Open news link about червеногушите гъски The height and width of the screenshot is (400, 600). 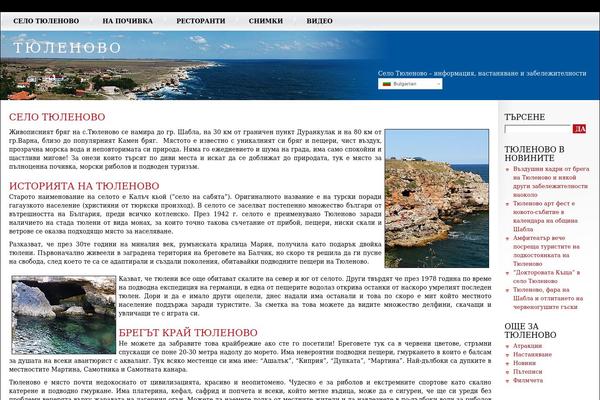pos(548,298)
